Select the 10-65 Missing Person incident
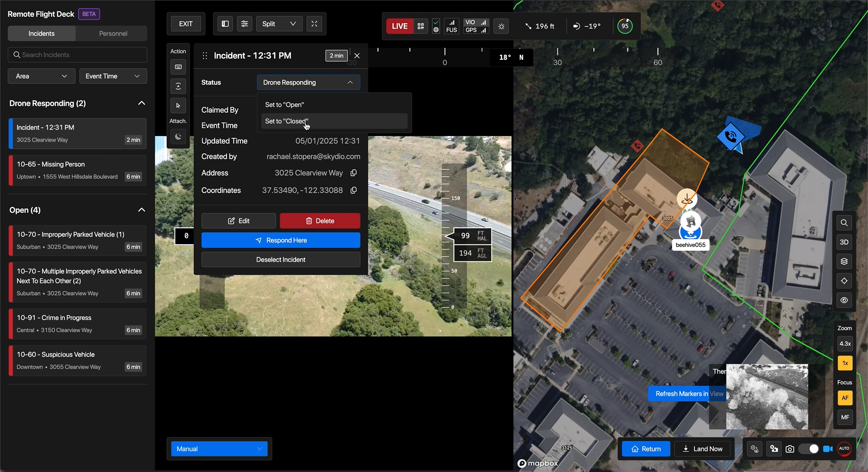 [x=77, y=170]
